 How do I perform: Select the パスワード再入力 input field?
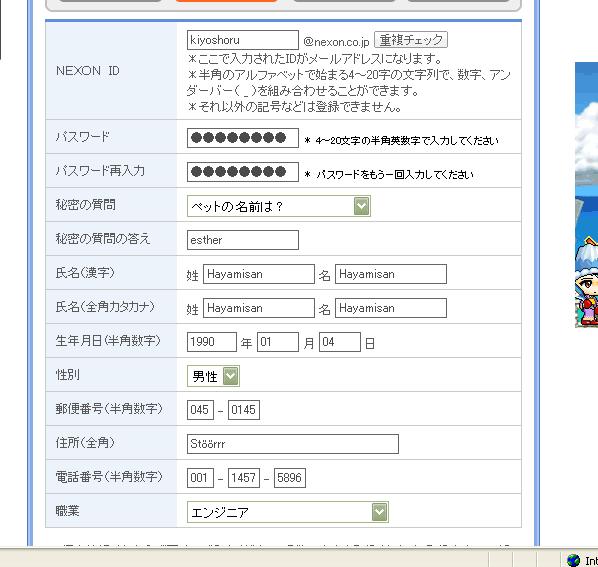tap(243, 172)
